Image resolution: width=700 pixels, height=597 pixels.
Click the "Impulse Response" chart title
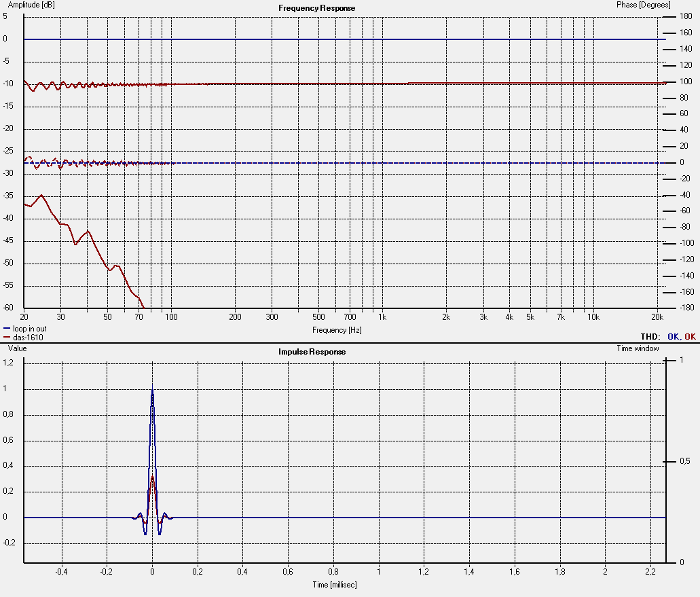(x=312, y=352)
